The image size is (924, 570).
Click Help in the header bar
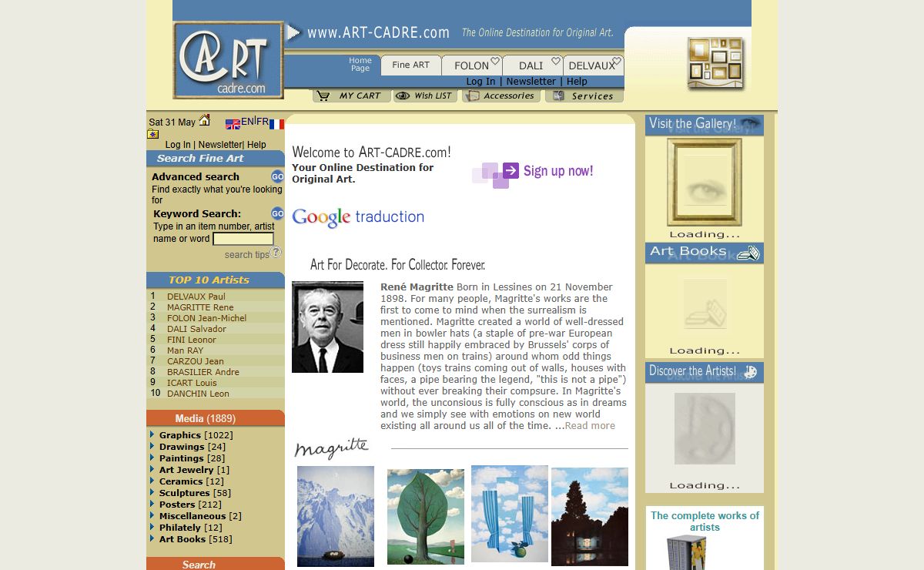point(577,81)
